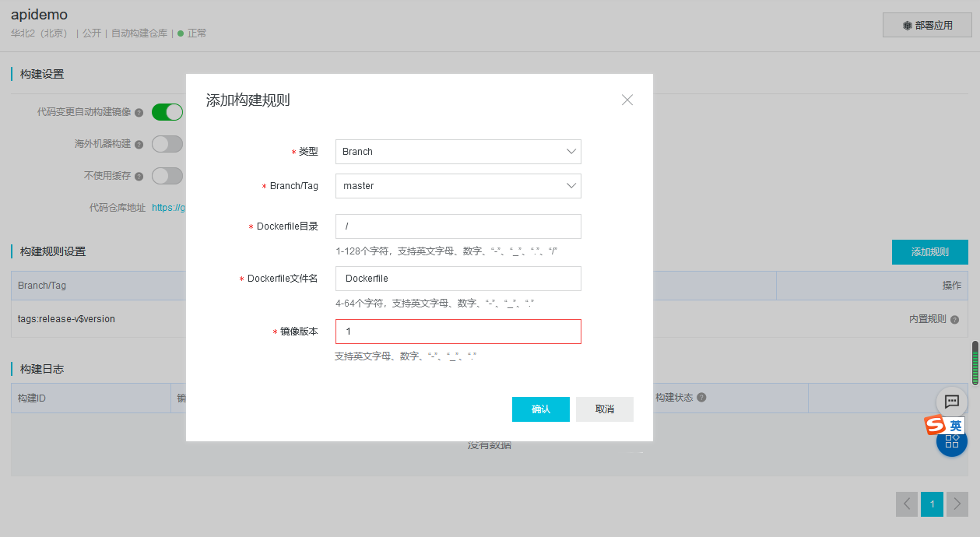The height and width of the screenshot is (537, 980).
Task: Expand the Branch/Tag master dropdown
Action: tap(458, 186)
